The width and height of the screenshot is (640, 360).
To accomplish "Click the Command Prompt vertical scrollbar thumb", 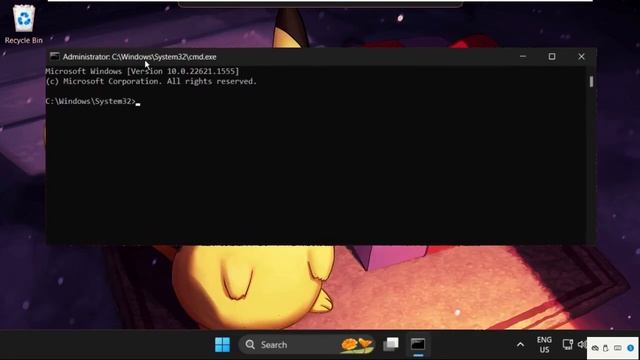I will pos(591,81).
